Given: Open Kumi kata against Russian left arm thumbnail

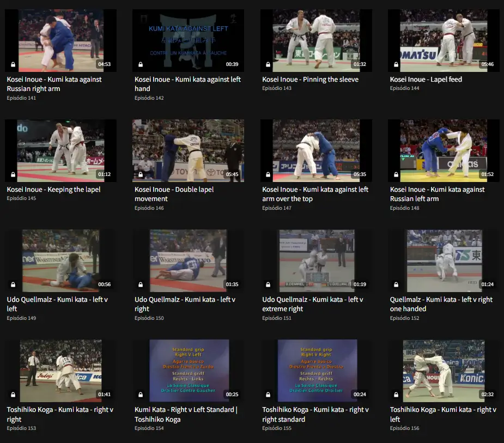Looking at the screenshot, I should click(x=444, y=150).
